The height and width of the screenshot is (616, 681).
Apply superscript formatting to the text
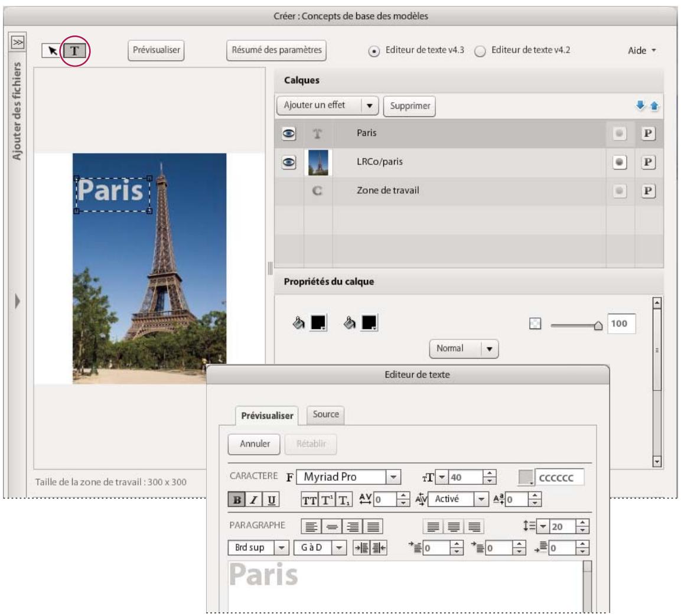click(327, 499)
